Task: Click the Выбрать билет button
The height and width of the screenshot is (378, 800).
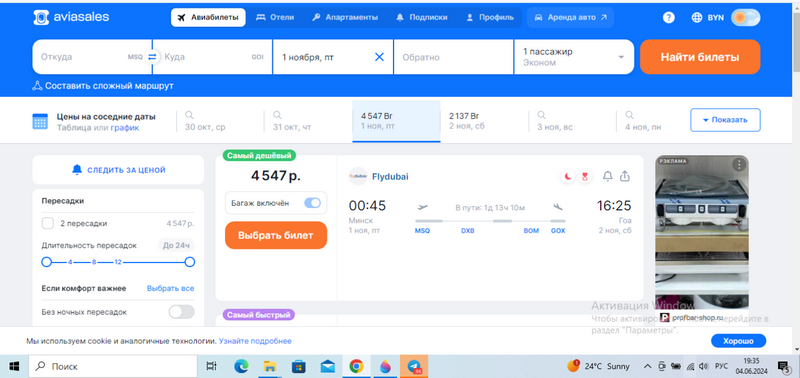Action: [276, 235]
